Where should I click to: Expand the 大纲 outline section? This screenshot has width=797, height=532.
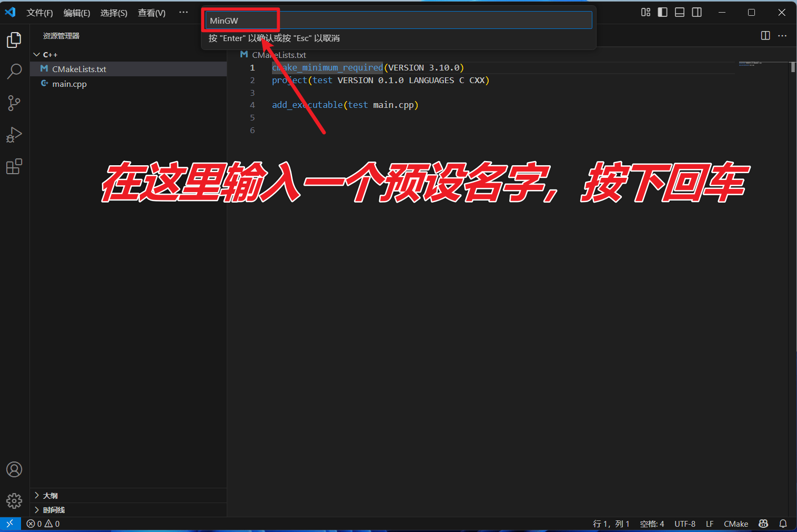(x=50, y=496)
